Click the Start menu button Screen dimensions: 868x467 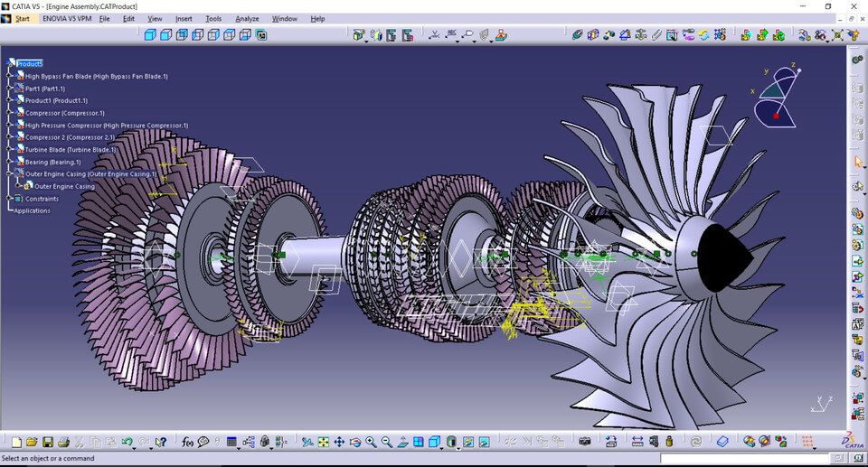pyautogui.click(x=22, y=18)
